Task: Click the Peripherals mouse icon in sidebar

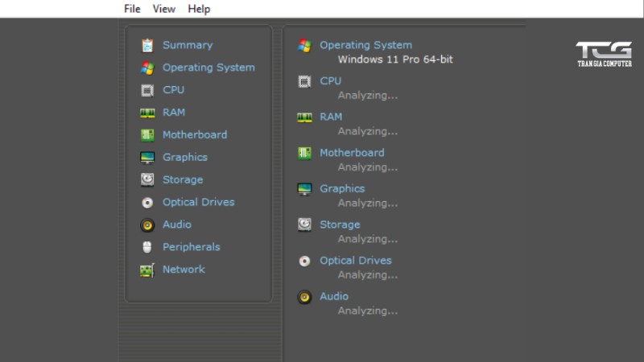Action: click(x=147, y=248)
